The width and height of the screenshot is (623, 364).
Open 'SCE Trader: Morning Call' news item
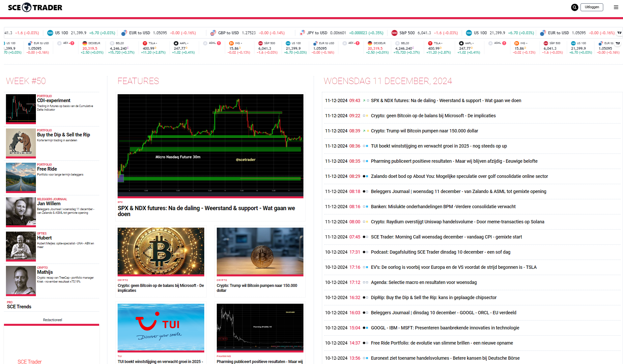pos(446,237)
